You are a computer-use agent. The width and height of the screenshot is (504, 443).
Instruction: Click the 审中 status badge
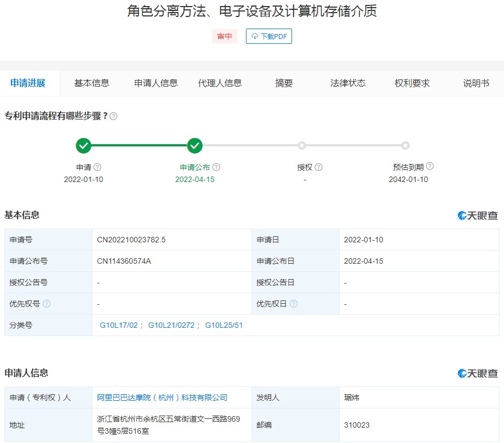[225, 36]
